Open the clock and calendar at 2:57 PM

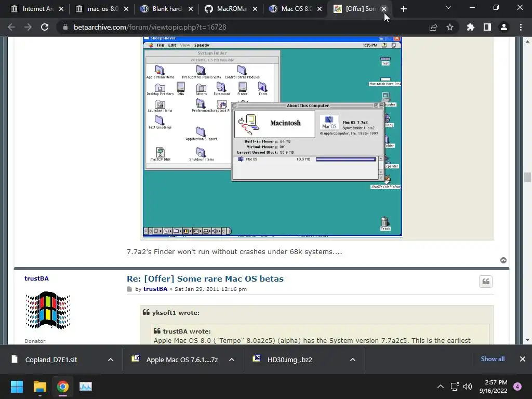(x=494, y=387)
